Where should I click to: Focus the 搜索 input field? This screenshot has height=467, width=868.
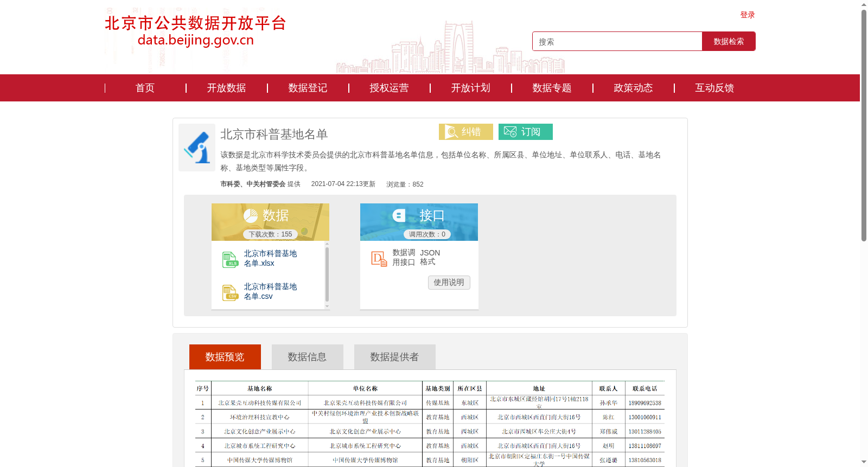(x=617, y=41)
